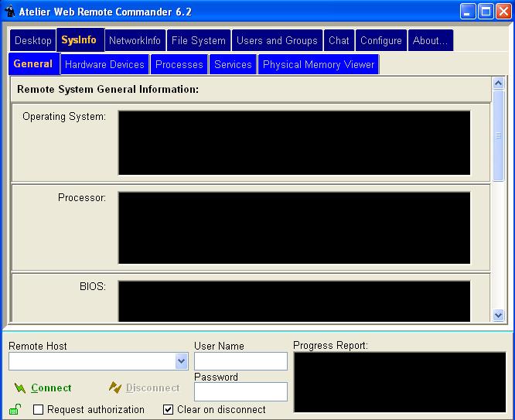515x420 pixels.
Task: Minimize the Remote Commander window
Action: coord(468,12)
